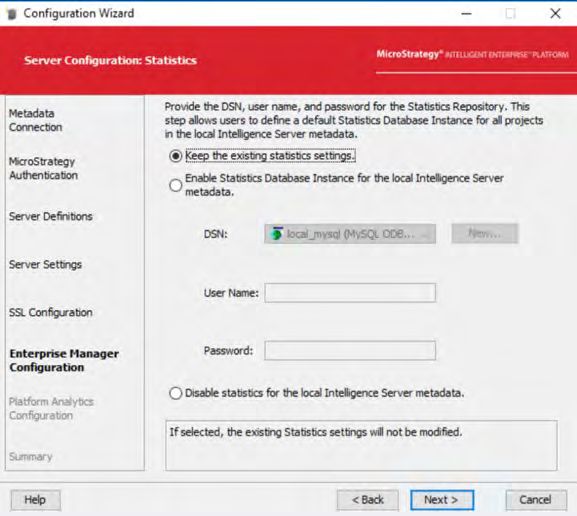The image size is (577, 516).
Task: Go to Metadata Connection step
Action: pos(35,120)
